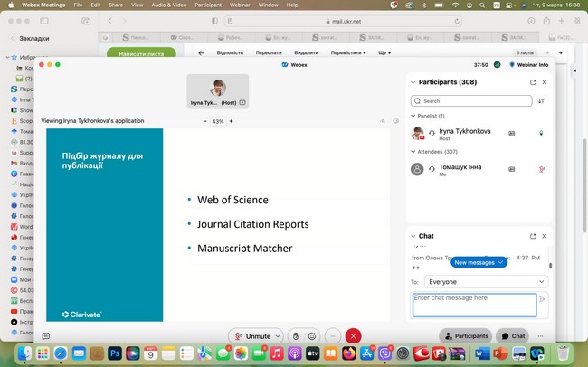Click Iryna Tykhonkova's green microphone icon

[x=541, y=133]
